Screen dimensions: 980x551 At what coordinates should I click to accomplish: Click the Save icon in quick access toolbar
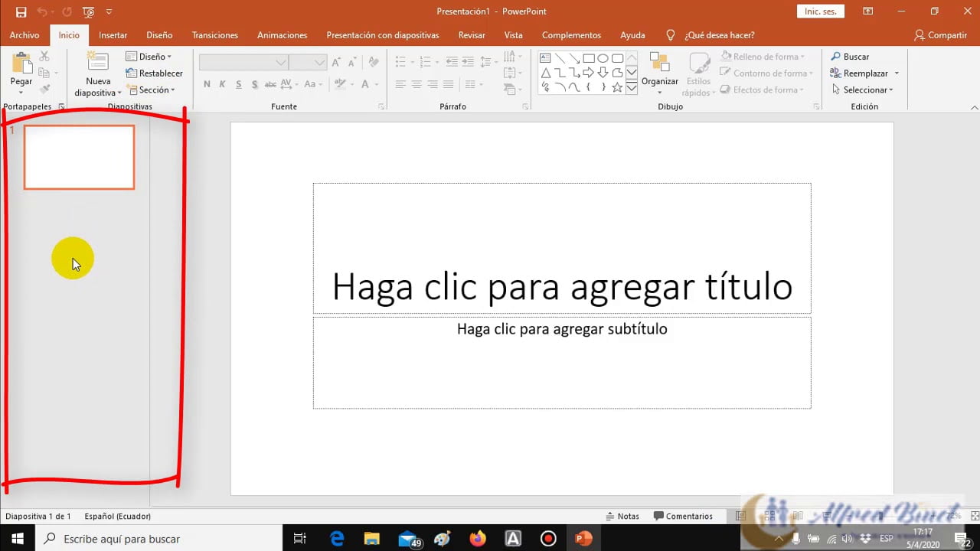pos(21,12)
